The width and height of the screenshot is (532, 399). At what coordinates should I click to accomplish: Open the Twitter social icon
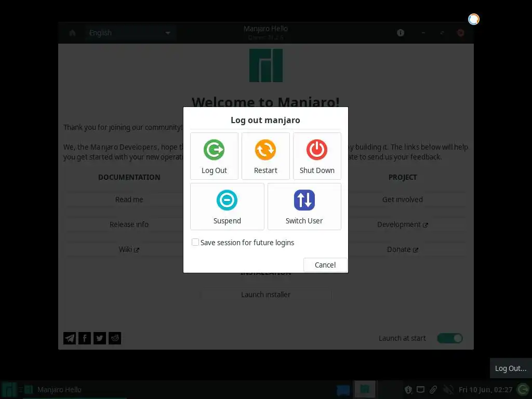(x=99, y=338)
